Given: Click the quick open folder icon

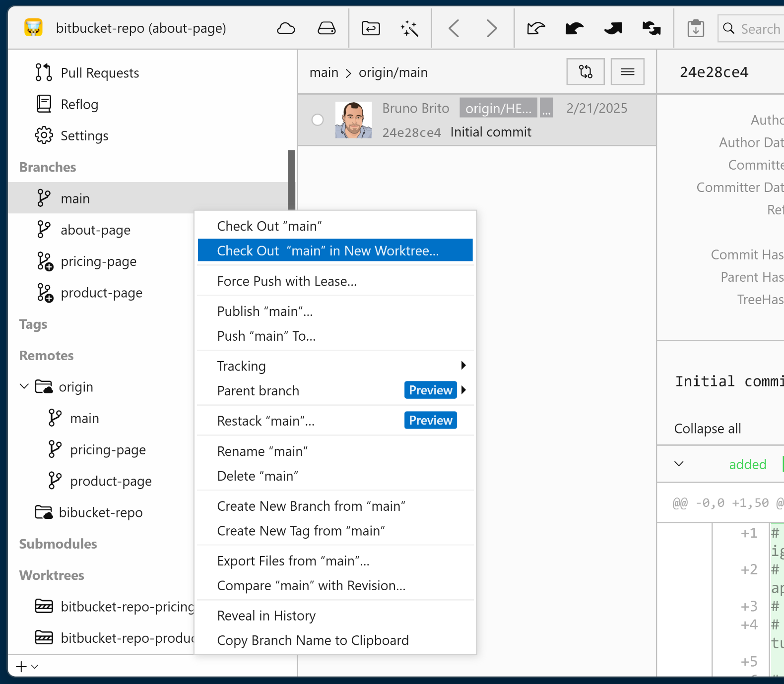Looking at the screenshot, I should [x=371, y=29].
